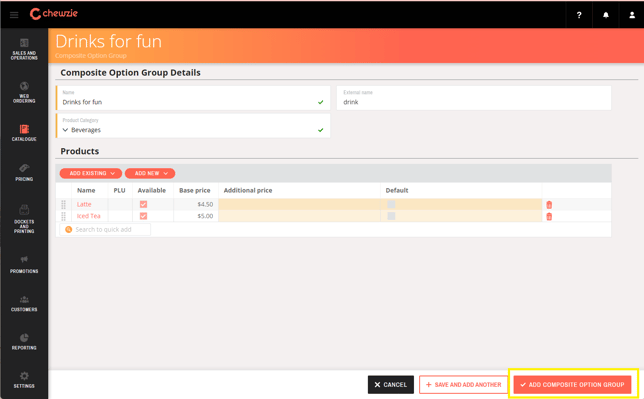This screenshot has width=644, height=399.
Task: Open user account profile icon
Action: [x=632, y=15]
